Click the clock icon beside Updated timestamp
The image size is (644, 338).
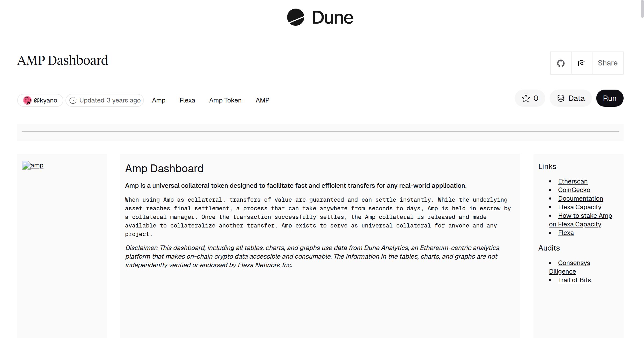coord(74,100)
